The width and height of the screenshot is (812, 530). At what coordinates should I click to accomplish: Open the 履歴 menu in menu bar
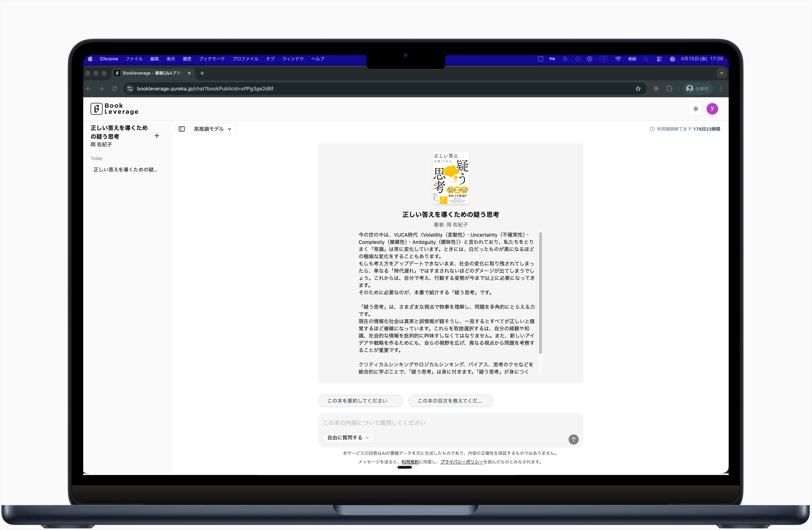click(186, 59)
